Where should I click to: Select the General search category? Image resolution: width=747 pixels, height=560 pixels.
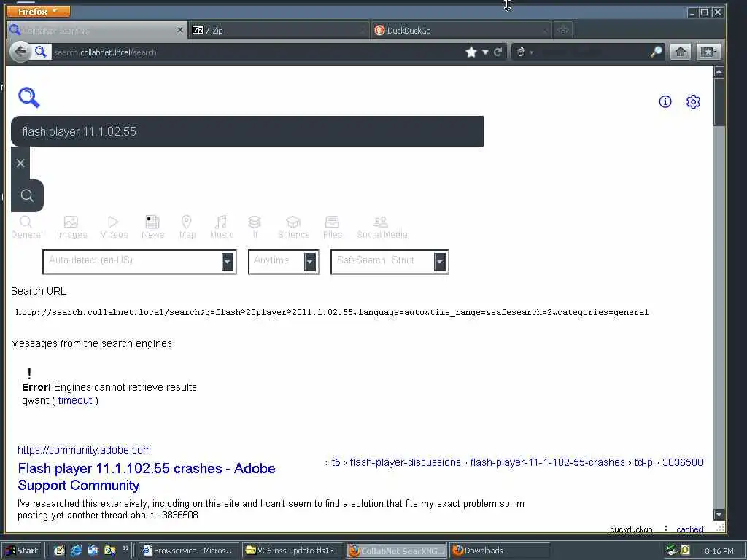[x=27, y=227]
